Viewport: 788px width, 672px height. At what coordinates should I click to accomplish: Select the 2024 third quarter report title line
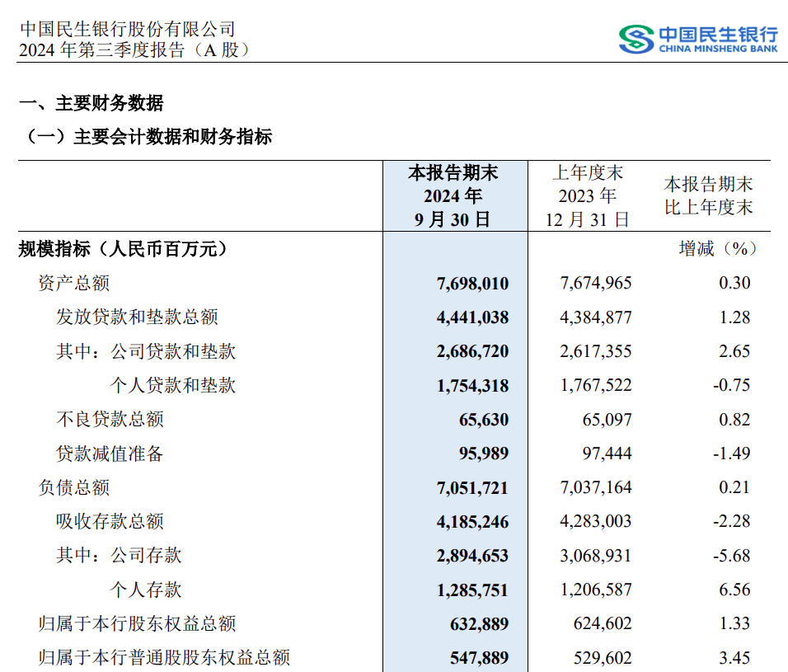[x=134, y=50]
